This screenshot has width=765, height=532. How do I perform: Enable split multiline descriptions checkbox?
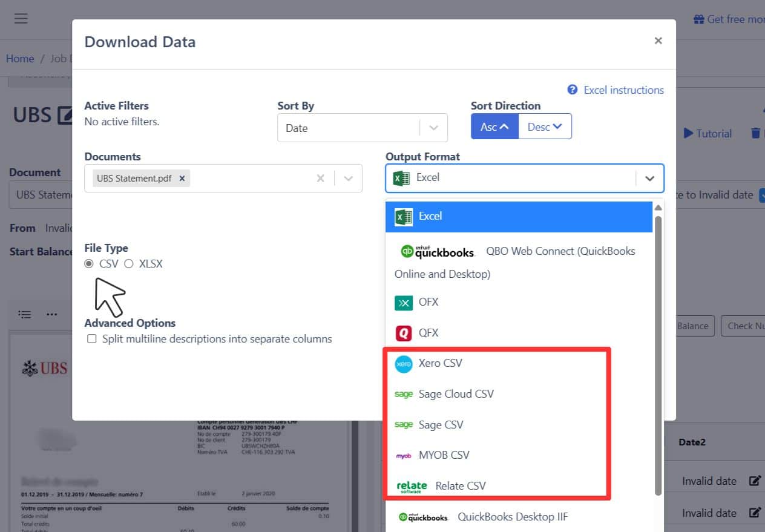92,339
